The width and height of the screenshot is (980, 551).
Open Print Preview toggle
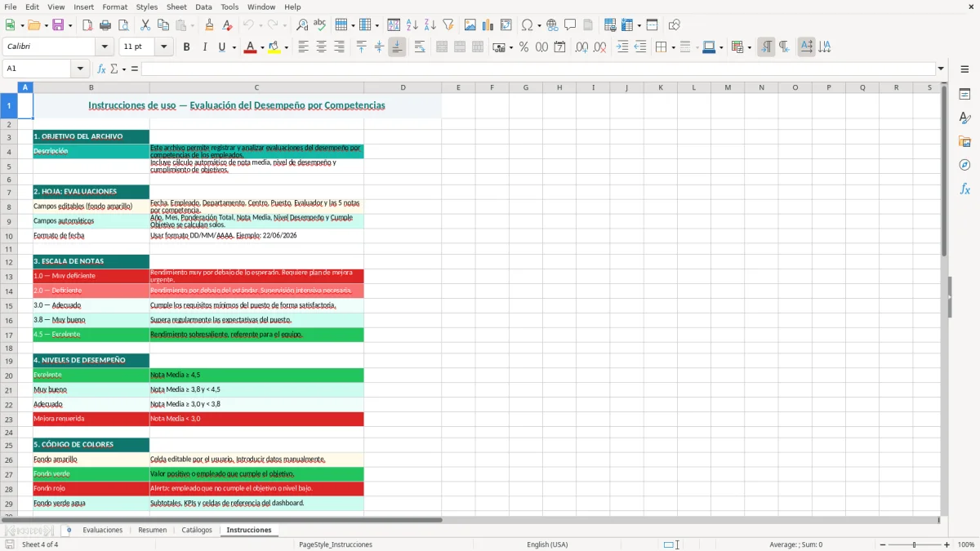click(122, 25)
